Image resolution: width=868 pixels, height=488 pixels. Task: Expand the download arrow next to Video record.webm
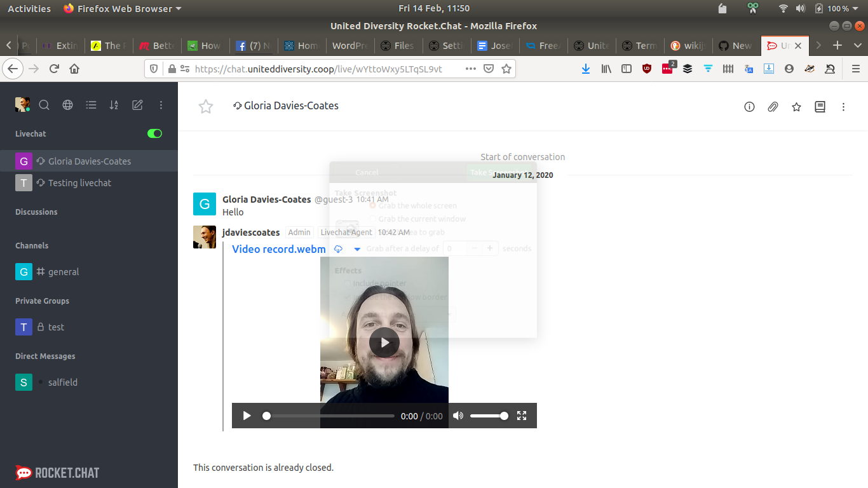[357, 249]
